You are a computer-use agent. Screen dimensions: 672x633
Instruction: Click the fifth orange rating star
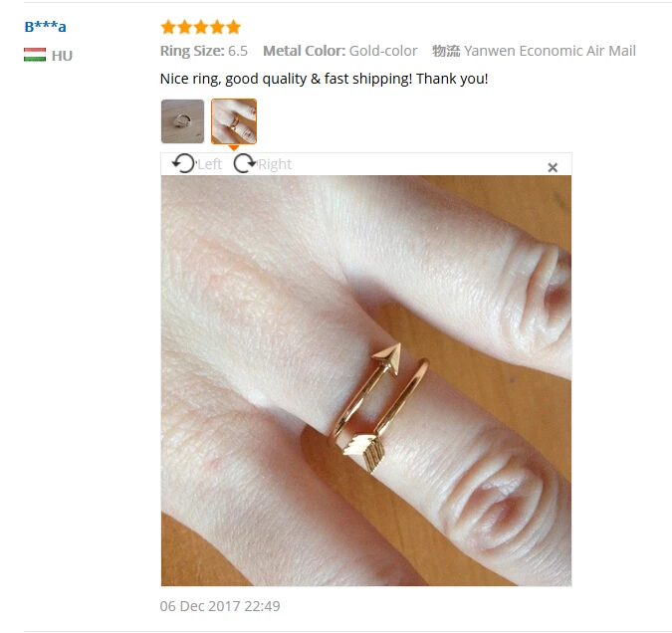[234, 27]
